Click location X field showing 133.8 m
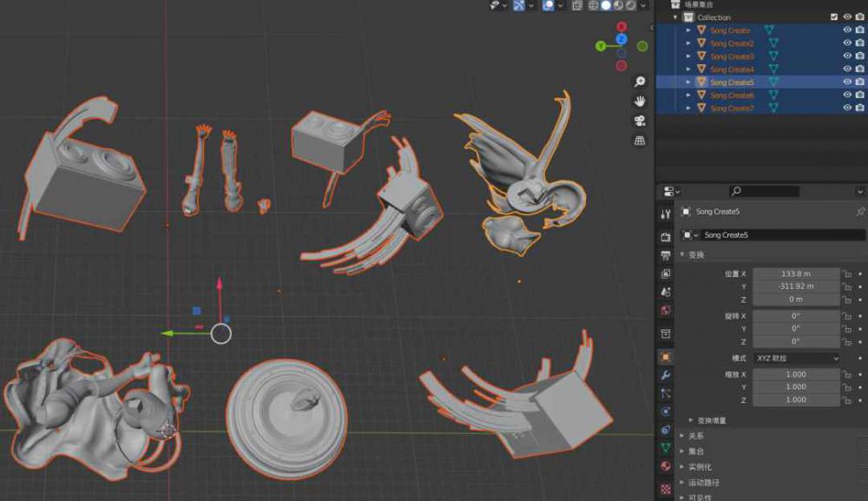Image resolution: width=868 pixels, height=501 pixels. [795, 274]
